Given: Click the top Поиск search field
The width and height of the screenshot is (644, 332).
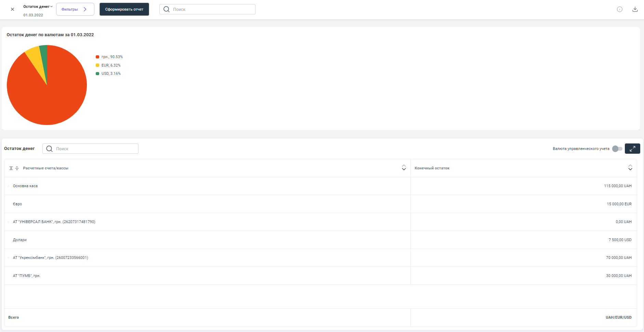Looking at the screenshot, I should click(212, 9).
